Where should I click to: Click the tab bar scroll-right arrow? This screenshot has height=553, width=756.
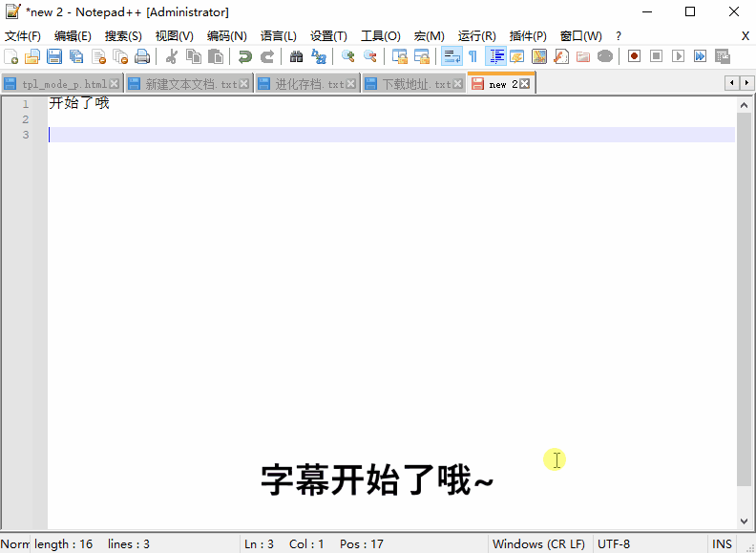746,83
